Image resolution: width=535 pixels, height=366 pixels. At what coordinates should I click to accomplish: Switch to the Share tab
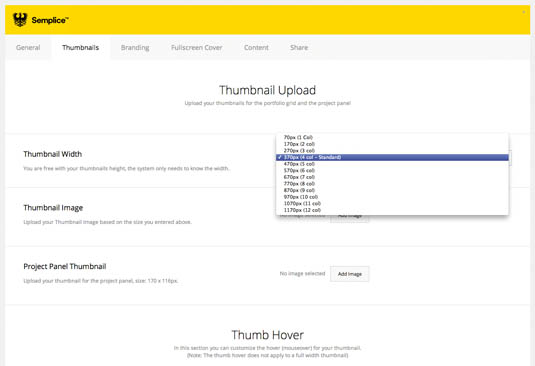click(299, 48)
